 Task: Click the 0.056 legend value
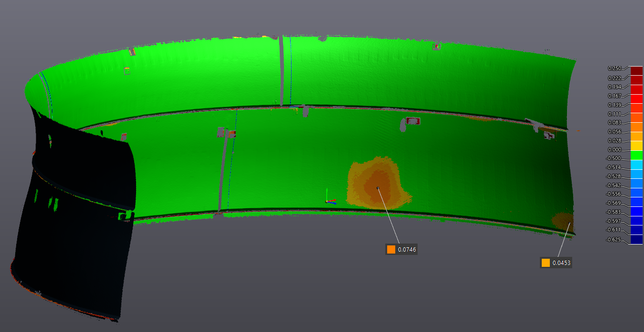(x=614, y=132)
